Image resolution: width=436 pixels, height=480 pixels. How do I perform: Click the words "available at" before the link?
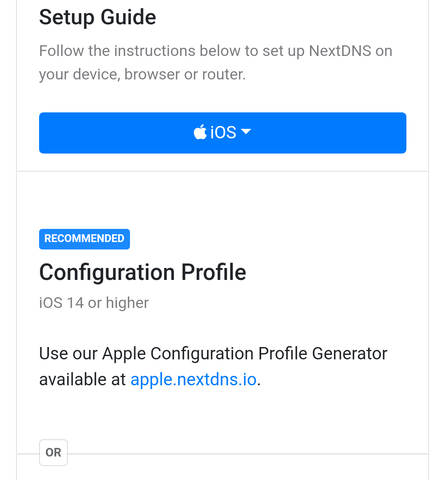tap(82, 379)
